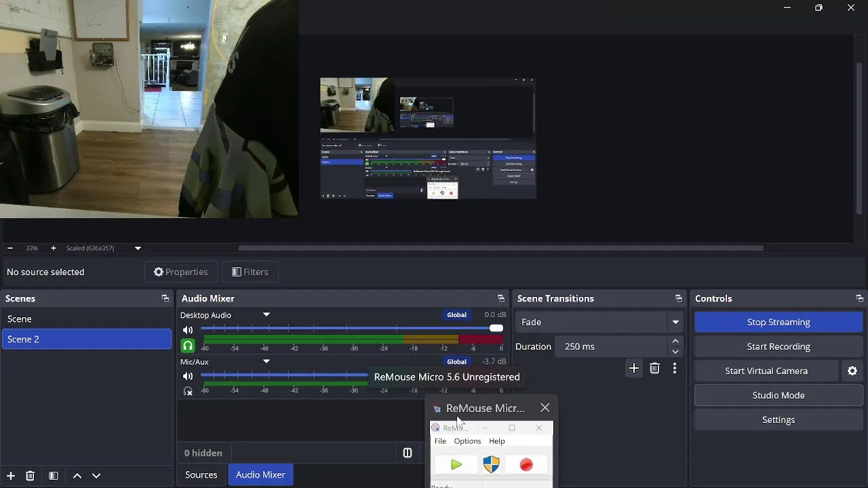Select "Scene" in the Scenes list

click(x=87, y=319)
